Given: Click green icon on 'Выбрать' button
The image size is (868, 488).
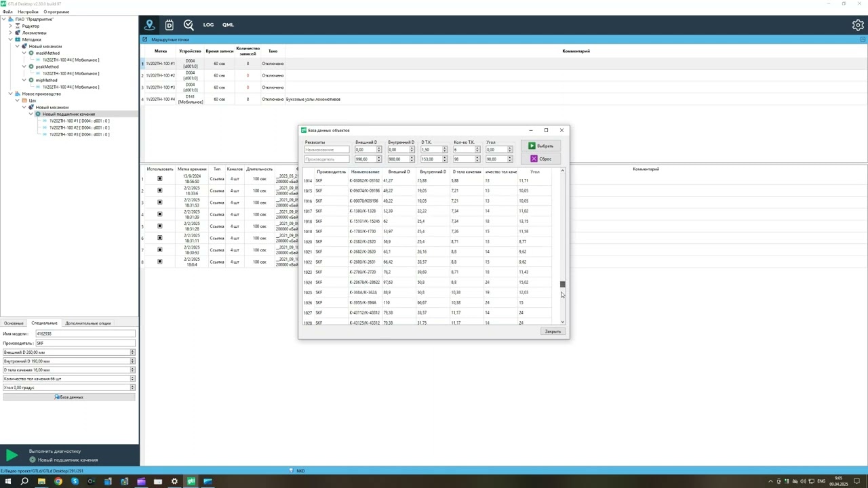Looking at the screenshot, I should click(x=532, y=146).
